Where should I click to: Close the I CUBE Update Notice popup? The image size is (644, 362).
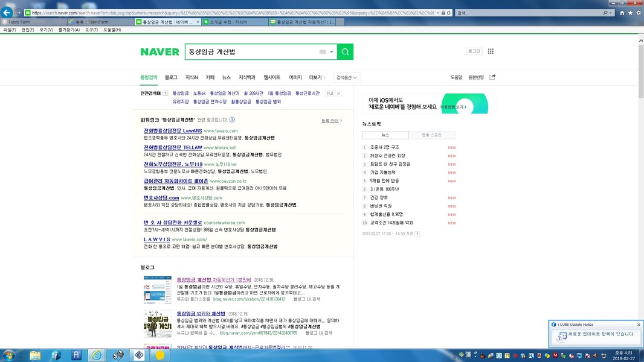[x=639, y=325]
